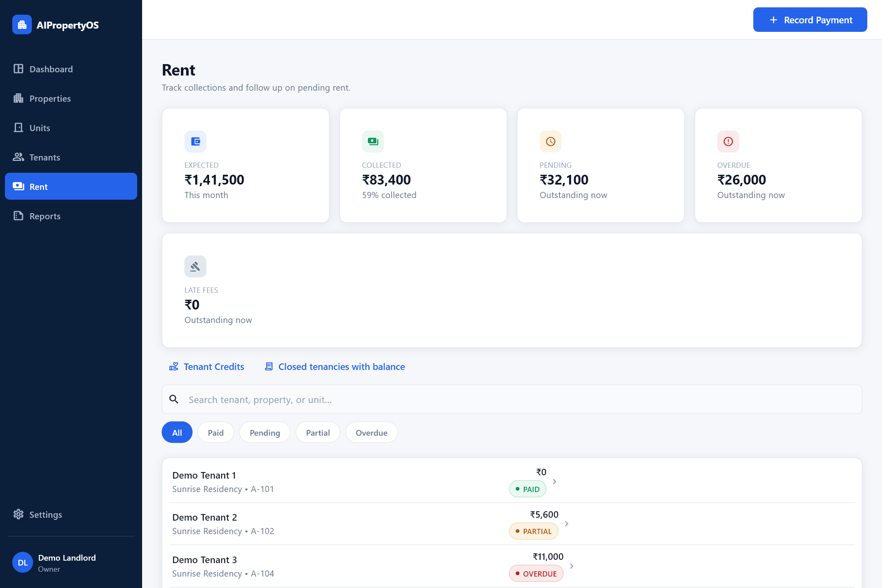The width and height of the screenshot is (882, 588).
Task: Expand Demo Tenant 2 row chevron
Action: (567, 524)
